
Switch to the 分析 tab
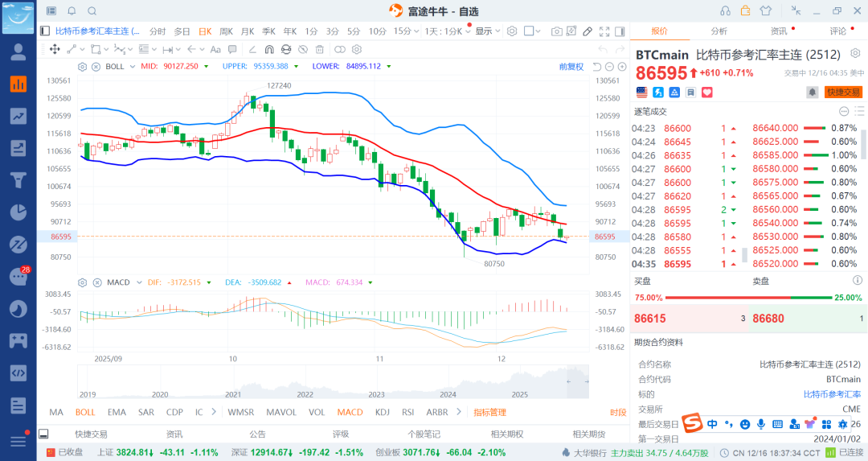pos(719,31)
